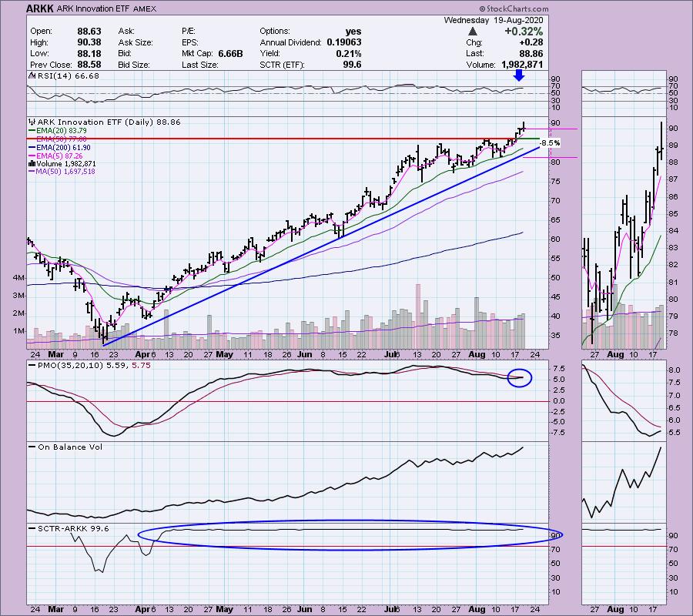Click the 'Last Size:' label
Screen dimensions: 693x616
199,65
